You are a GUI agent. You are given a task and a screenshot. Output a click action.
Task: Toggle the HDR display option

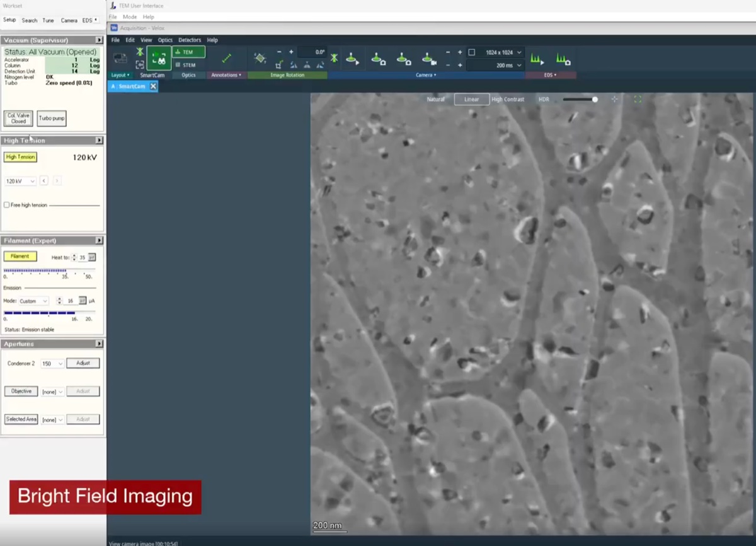coord(544,99)
